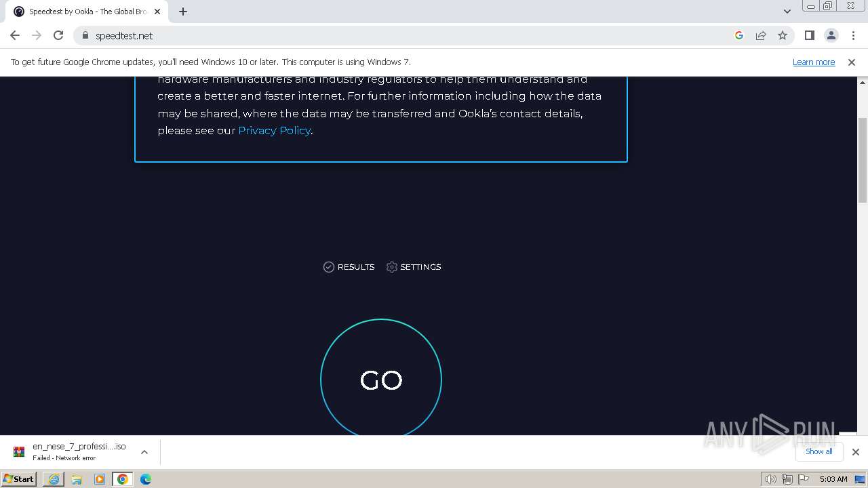Open Windows Explorer folder from taskbar
868x488 pixels.
77,479
